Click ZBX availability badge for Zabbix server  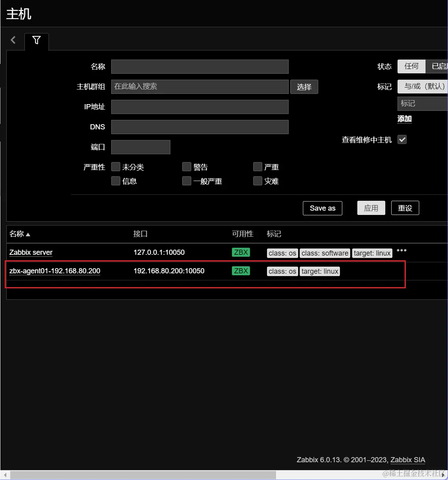[241, 252]
